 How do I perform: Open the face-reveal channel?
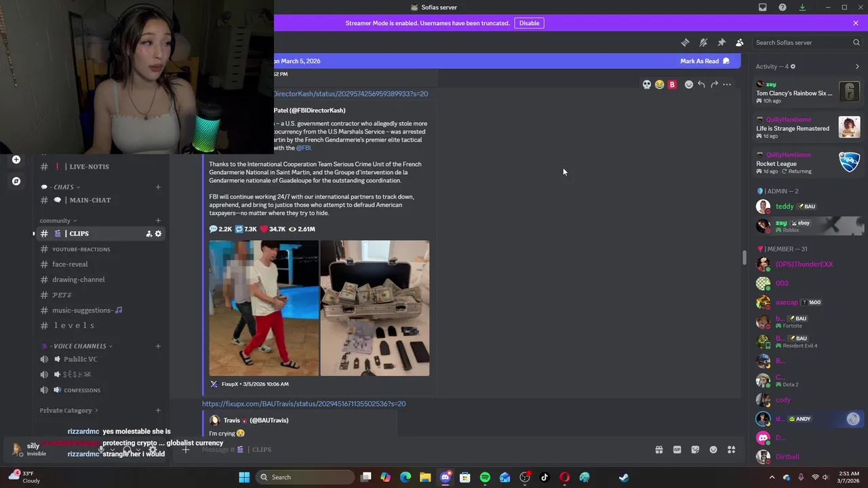click(x=102, y=264)
